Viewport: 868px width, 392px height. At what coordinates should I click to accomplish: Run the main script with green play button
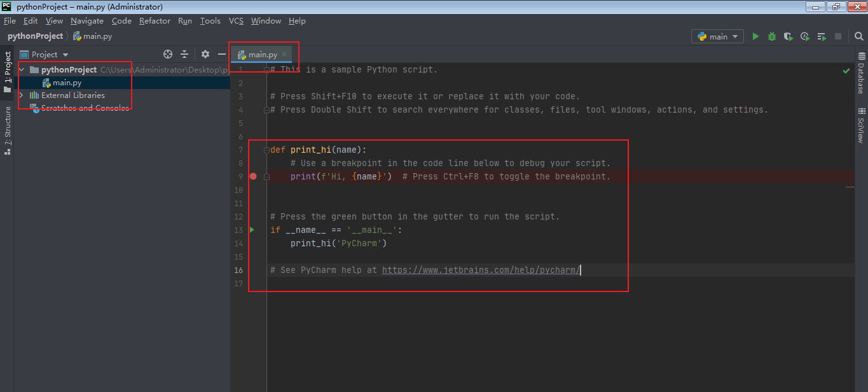[755, 36]
